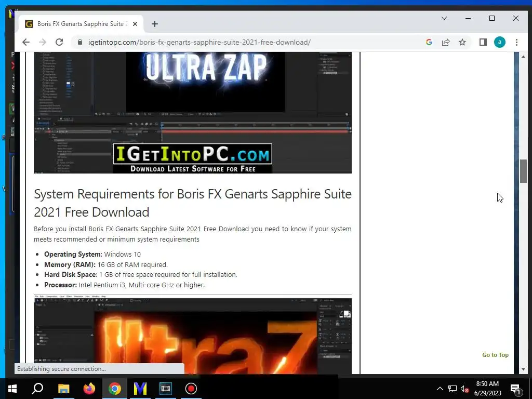The image size is (532, 399).
Task: Open Chrome three-dot menu
Action: (516, 42)
